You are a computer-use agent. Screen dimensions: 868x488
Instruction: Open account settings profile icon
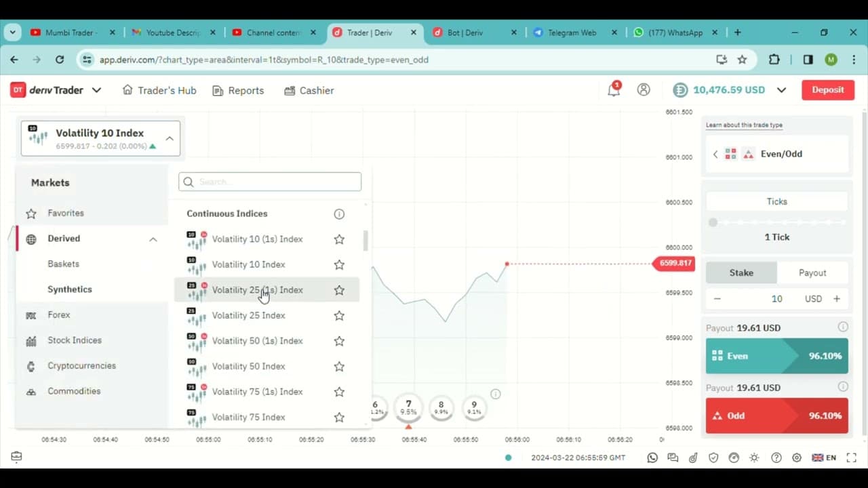[644, 89]
